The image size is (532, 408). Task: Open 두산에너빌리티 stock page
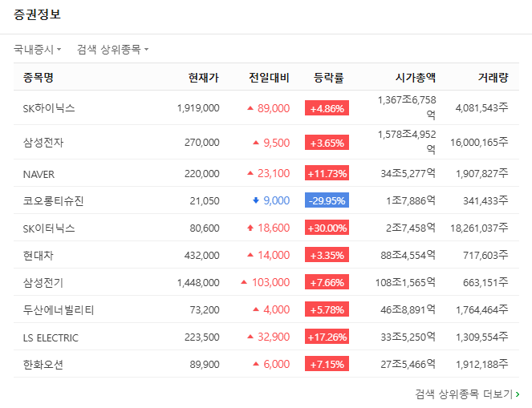point(59,309)
